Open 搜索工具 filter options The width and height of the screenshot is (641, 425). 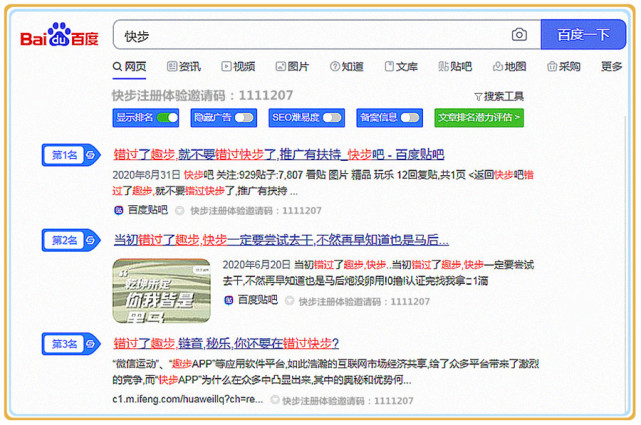(499, 96)
